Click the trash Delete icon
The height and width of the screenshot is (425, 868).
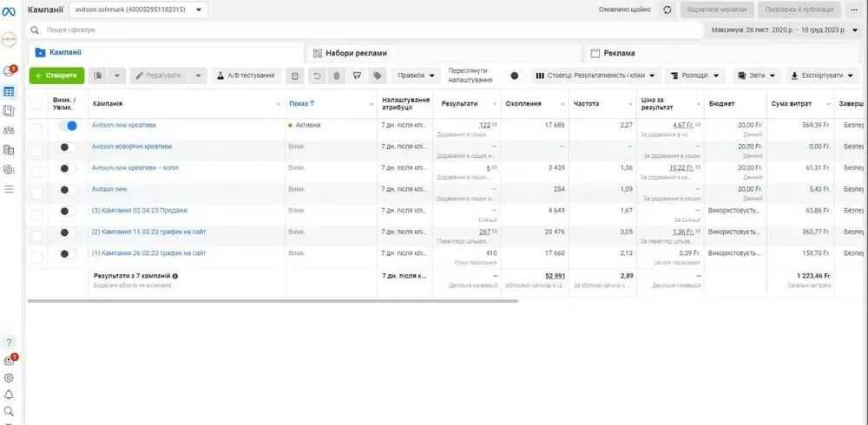[337, 75]
